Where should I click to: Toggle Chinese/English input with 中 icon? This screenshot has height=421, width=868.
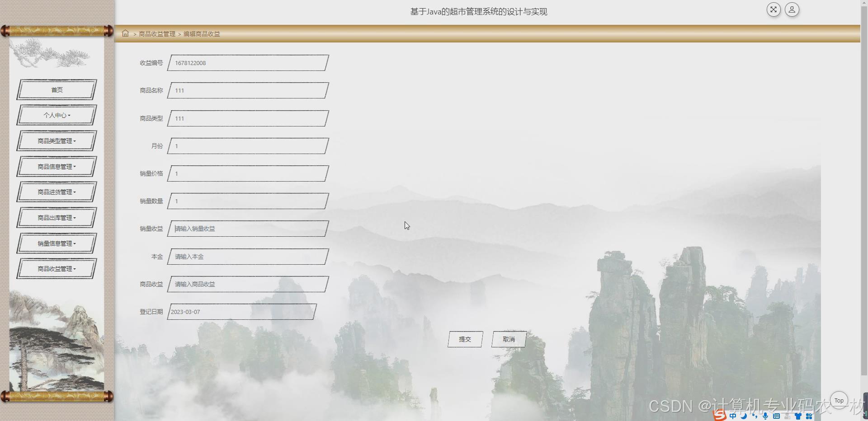pyautogui.click(x=733, y=416)
